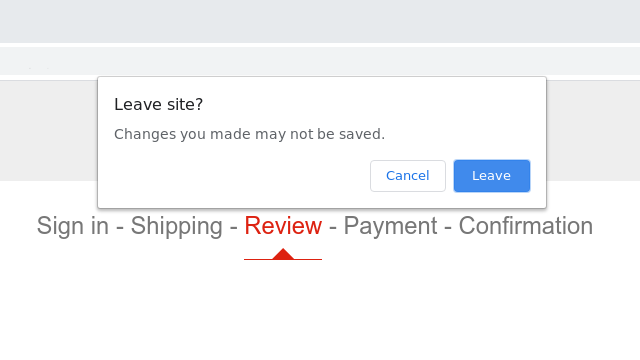
Task: Click the browser tab strip at top
Action: [x=320, y=21]
